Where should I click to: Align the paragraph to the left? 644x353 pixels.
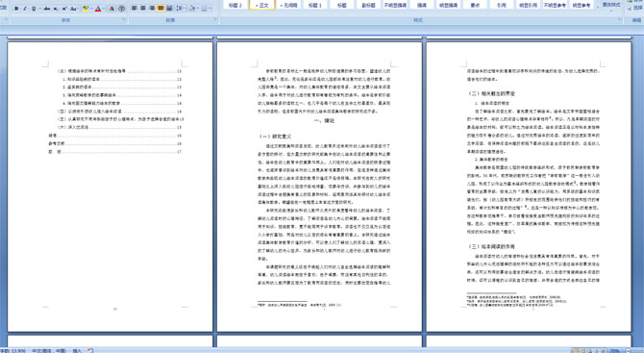135,9
